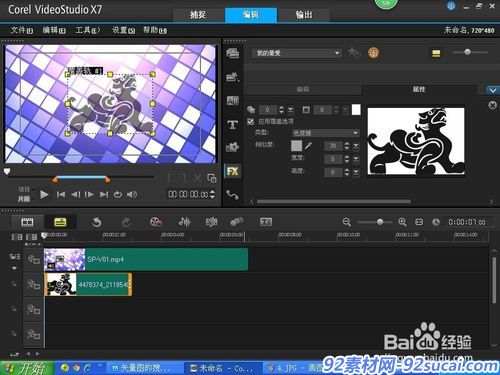This screenshot has width=500, height=375.
Task: Open the overlay type dropdown
Action: tap(325, 133)
